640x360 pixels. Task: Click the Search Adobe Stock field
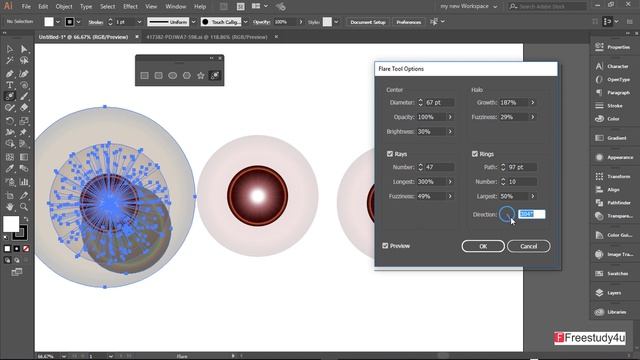[x=547, y=7]
